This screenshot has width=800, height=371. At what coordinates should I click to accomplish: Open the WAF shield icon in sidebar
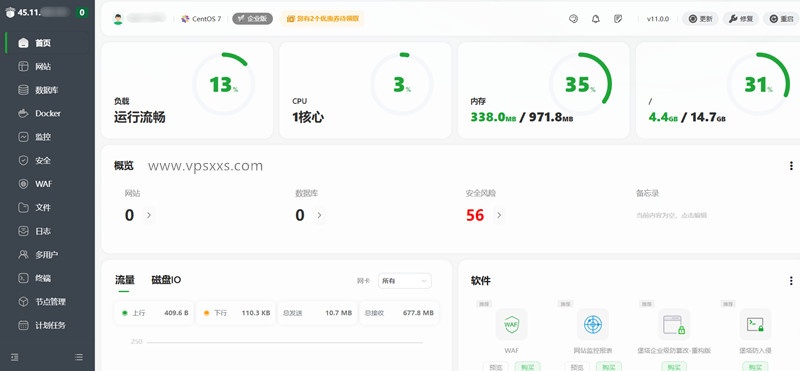(23, 184)
